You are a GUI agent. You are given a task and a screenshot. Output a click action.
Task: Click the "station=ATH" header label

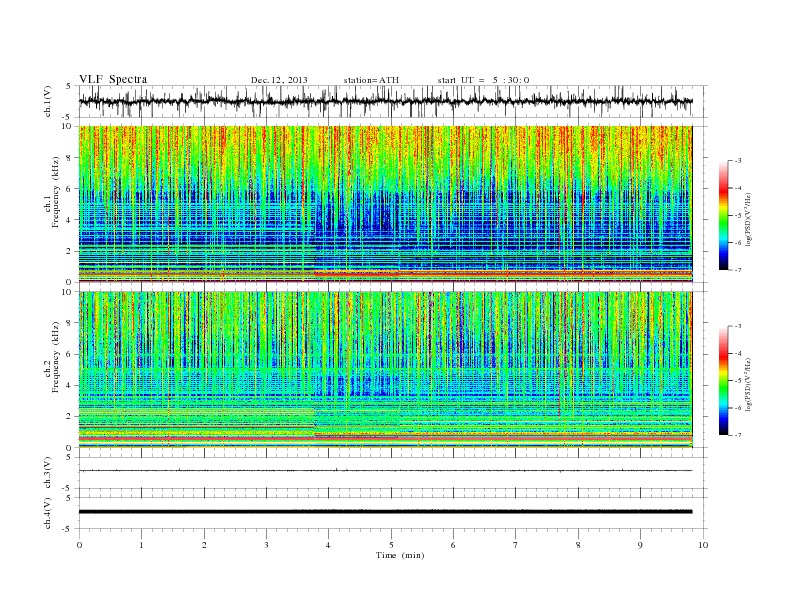(x=371, y=80)
